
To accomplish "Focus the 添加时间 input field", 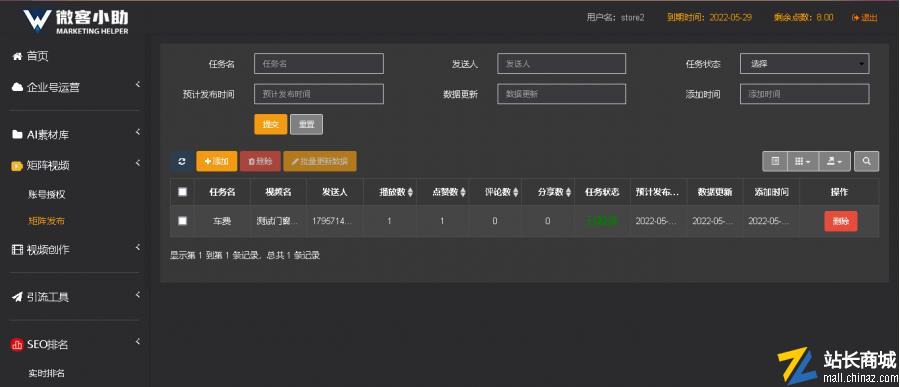I will tap(805, 94).
